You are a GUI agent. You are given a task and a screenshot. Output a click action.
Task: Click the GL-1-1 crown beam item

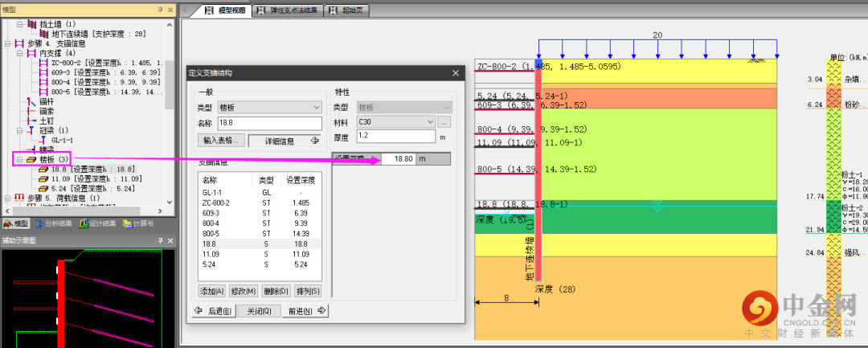click(63, 140)
